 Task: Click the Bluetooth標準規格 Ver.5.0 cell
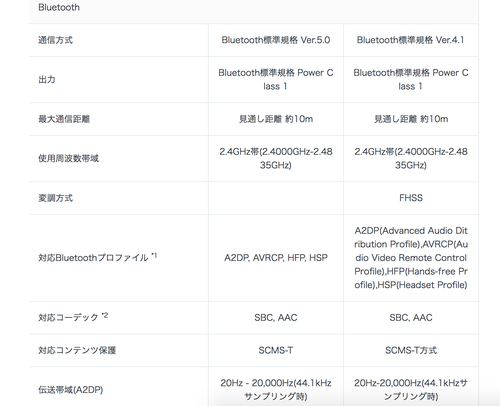point(276,40)
